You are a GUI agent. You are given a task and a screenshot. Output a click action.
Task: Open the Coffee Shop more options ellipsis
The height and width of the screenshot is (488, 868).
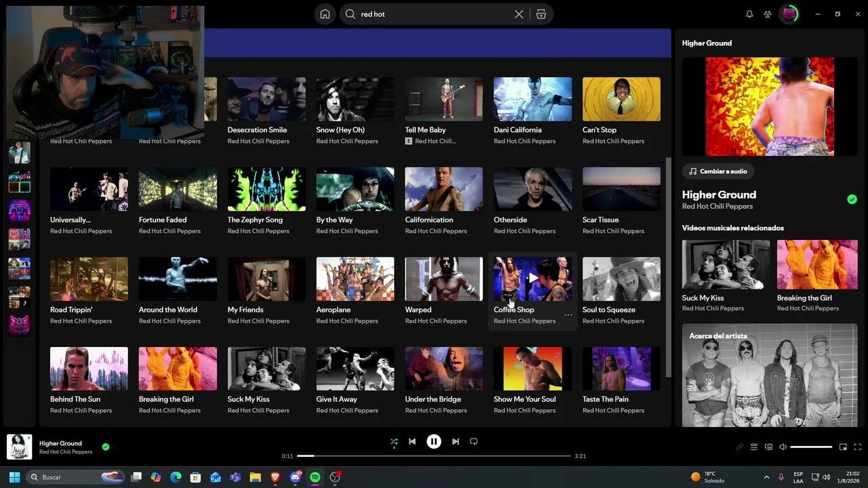pyautogui.click(x=568, y=315)
